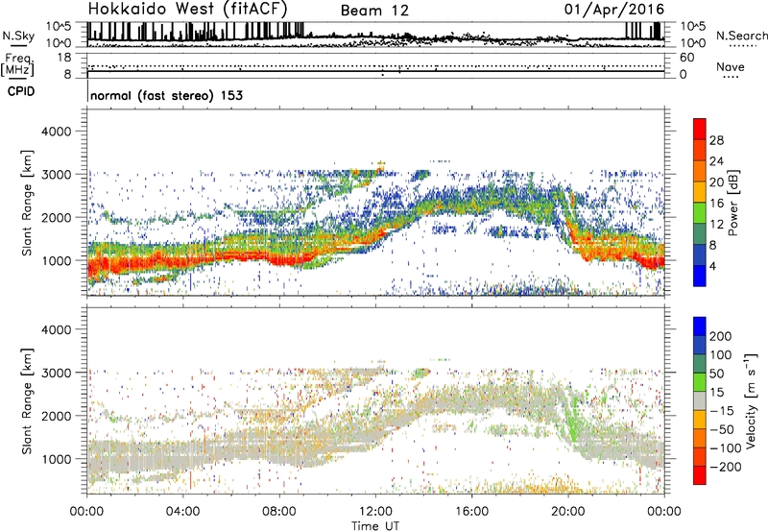The width and height of the screenshot is (768, 532).
Task: Click the 'Power [dB]' colorbar title
Action: [x=732, y=203]
